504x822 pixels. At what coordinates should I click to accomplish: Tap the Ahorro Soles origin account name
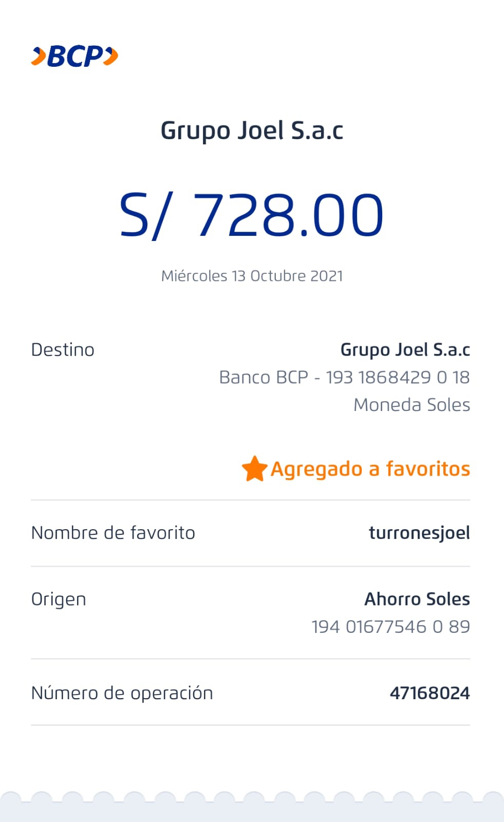coord(417,599)
